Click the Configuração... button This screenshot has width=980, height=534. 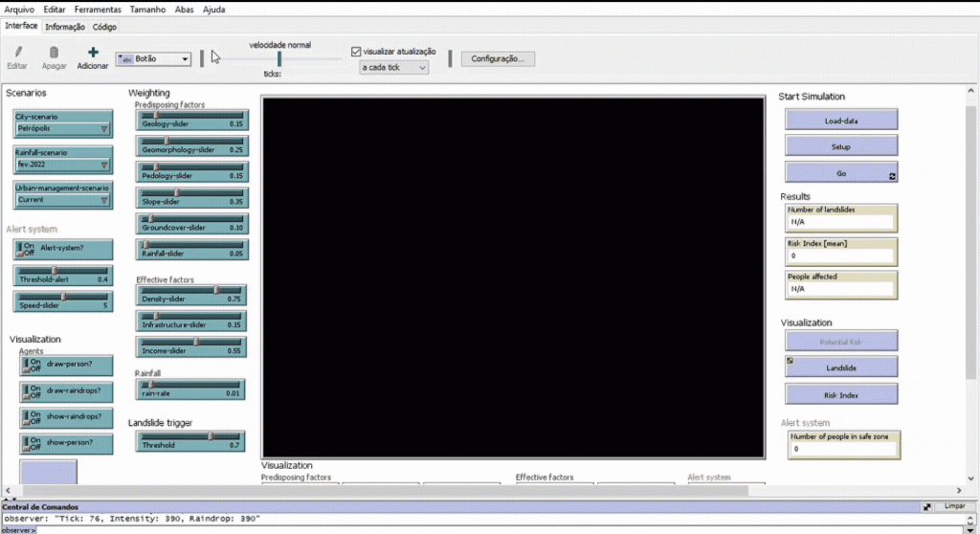pyautogui.click(x=499, y=59)
